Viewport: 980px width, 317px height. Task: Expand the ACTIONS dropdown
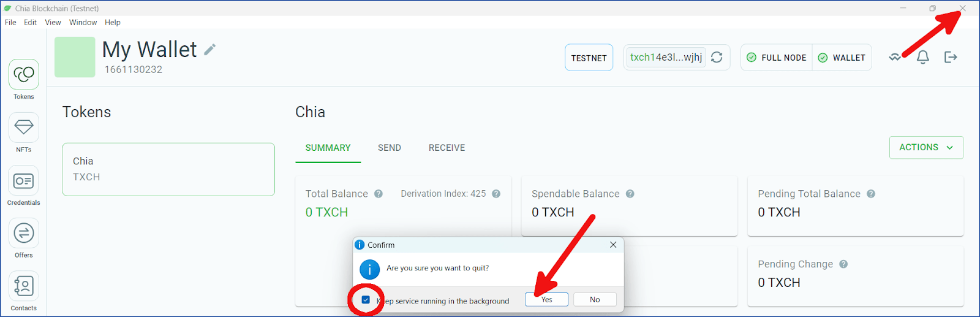925,148
